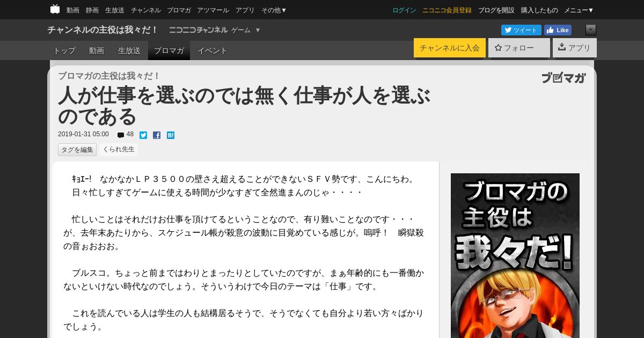644x338 pixels.
Task: Open the 生放送 top navigation link
Action: 115,10
